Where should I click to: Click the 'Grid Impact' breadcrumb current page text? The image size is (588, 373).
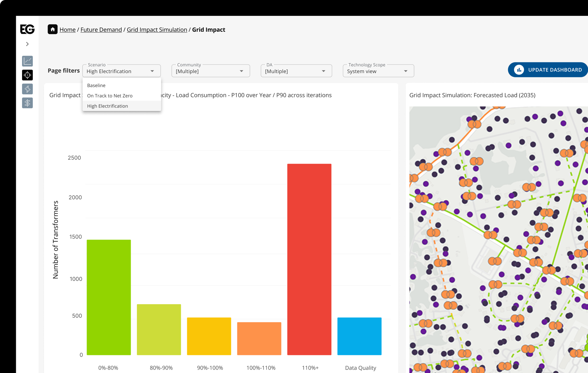pyautogui.click(x=208, y=30)
